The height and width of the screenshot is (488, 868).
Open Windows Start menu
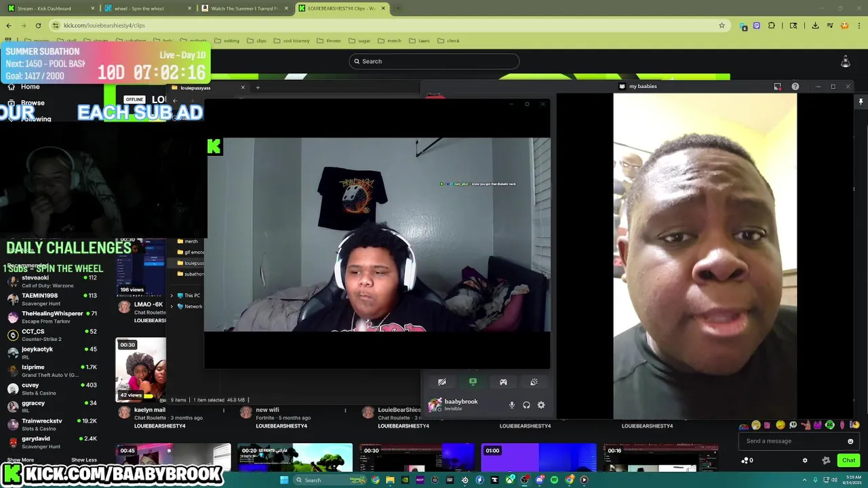pos(284,480)
